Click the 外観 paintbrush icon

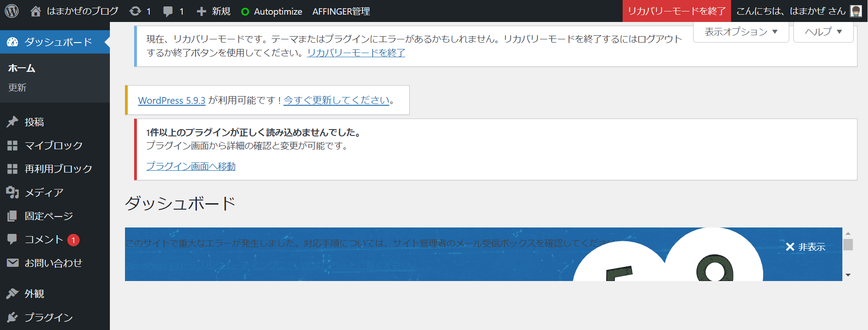click(12, 293)
